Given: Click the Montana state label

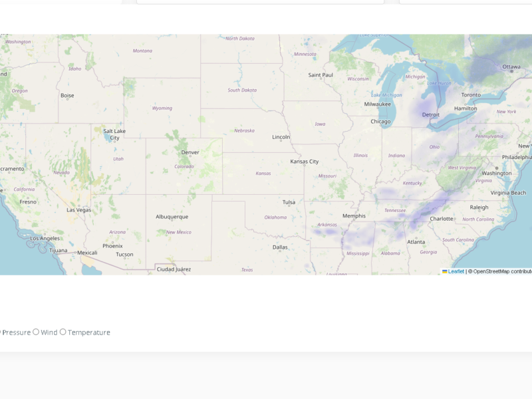Looking at the screenshot, I should [142, 51].
